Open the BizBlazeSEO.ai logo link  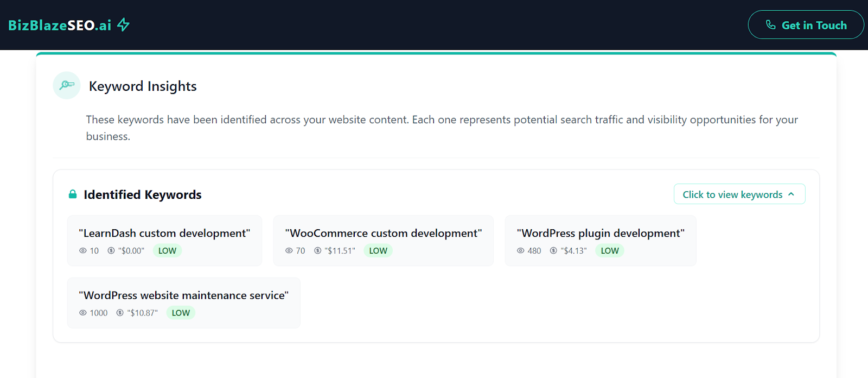(x=69, y=25)
